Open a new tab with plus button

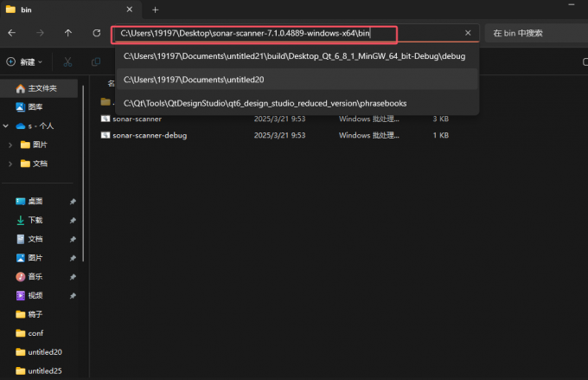(x=156, y=10)
